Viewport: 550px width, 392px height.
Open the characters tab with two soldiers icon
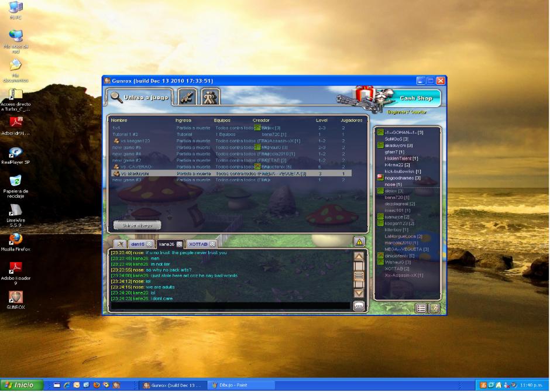[x=210, y=97]
